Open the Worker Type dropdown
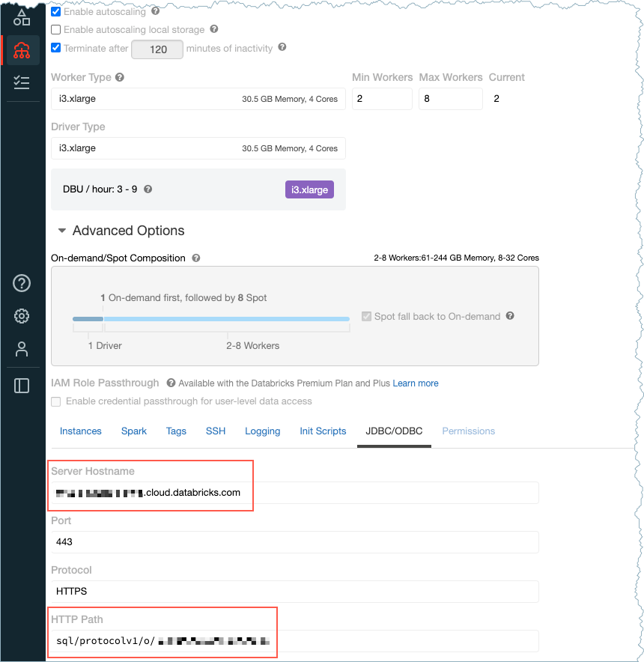This screenshot has width=644, height=662. pos(198,99)
